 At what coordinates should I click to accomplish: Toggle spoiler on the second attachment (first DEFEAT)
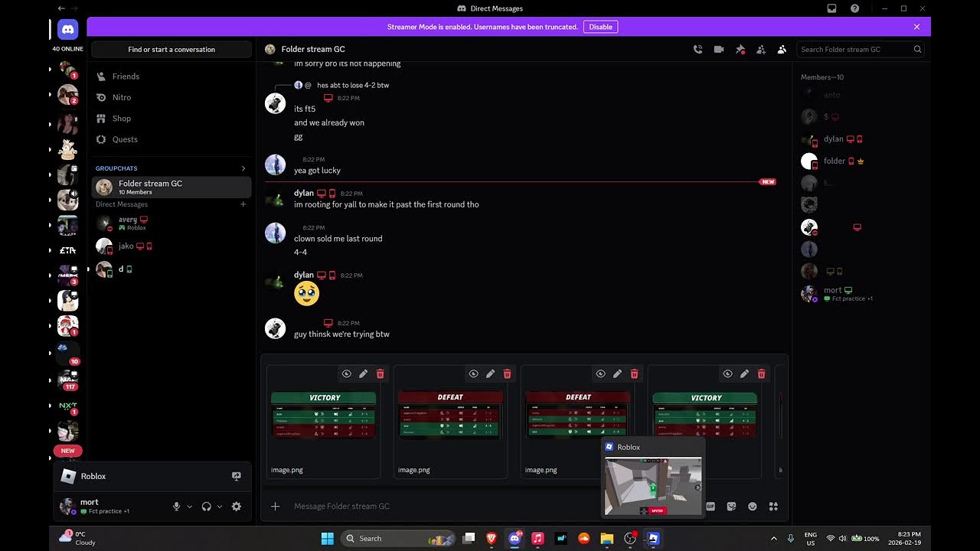pos(474,374)
